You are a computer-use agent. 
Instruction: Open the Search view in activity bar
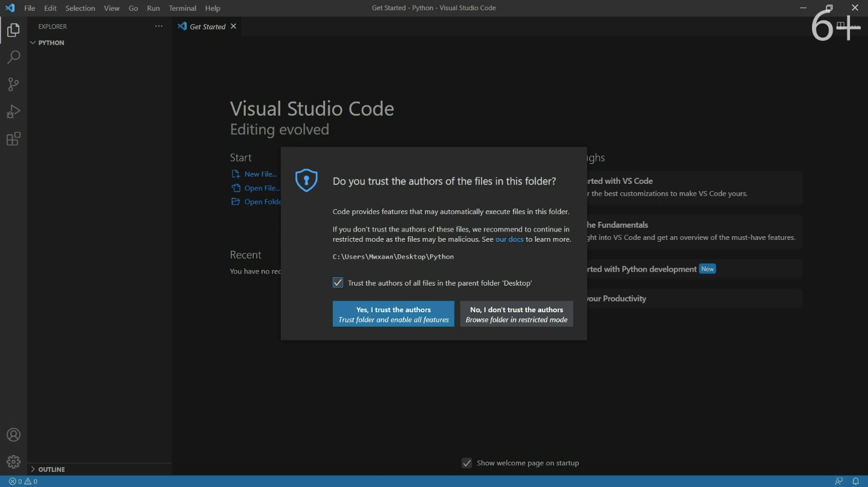point(13,57)
